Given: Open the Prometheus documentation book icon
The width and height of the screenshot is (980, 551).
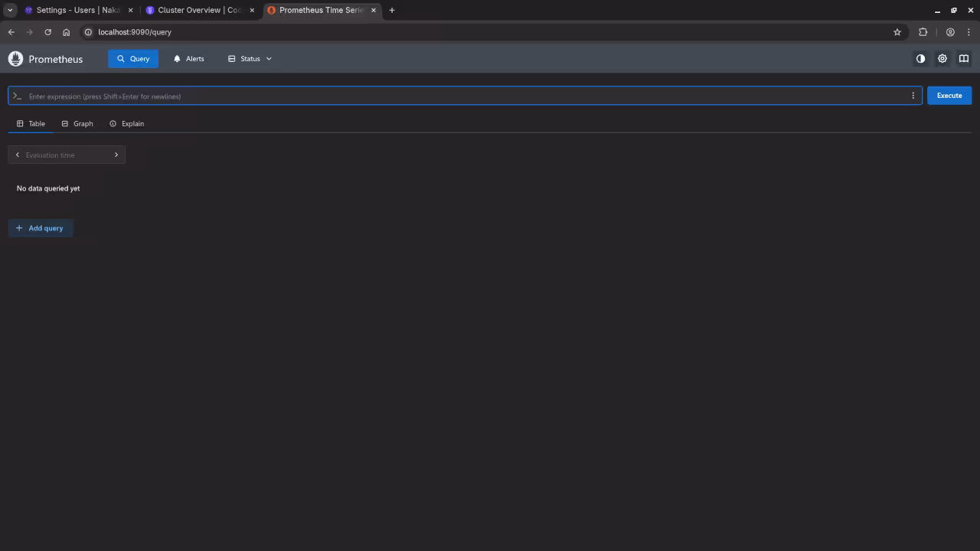Looking at the screenshot, I should click(964, 59).
